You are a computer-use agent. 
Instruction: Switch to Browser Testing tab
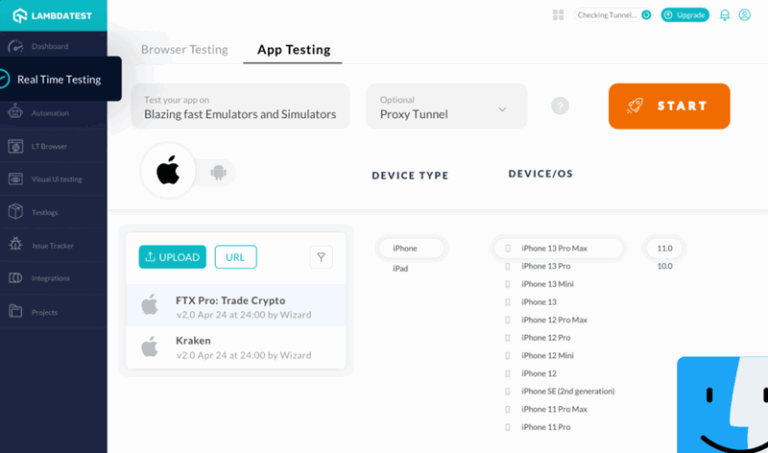(185, 49)
